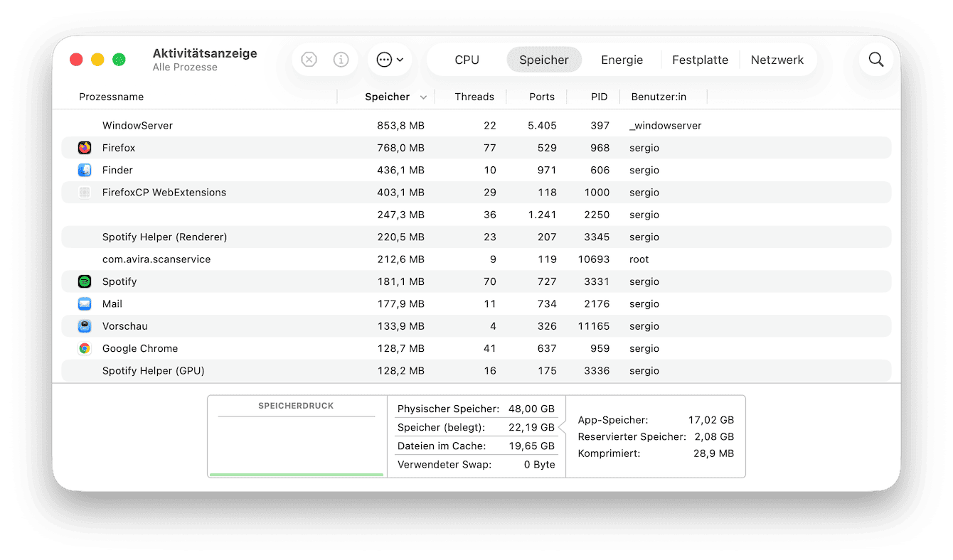This screenshot has height=560, width=953.
Task: Click the stop process X icon
Action: click(309, 60)
